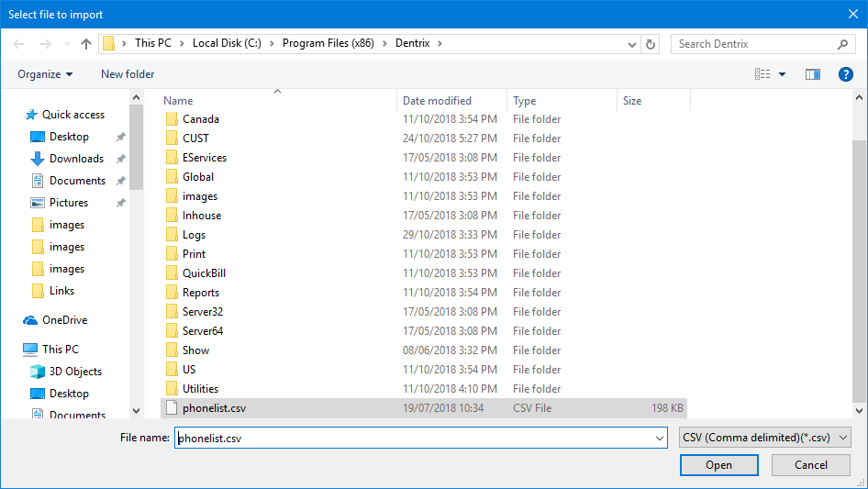Image resolution: width=868 pixels, height=489 pixels.
Task: Open the Organize dropdown menu
Action: 45,74
